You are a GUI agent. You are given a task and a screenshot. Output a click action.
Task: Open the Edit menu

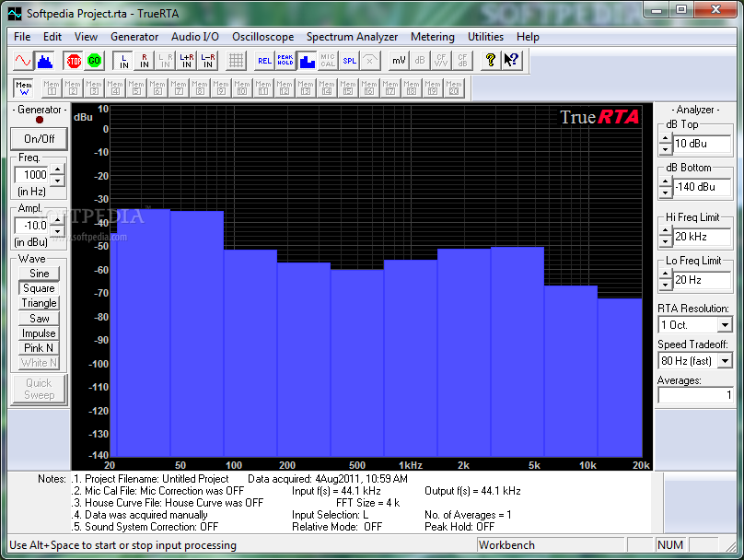point(52,37)
